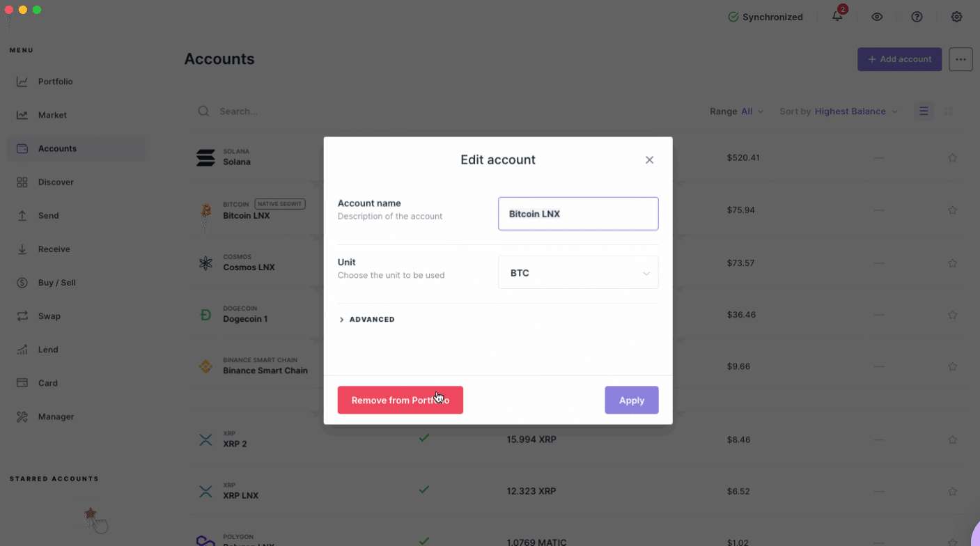The image size is (980, 546).
Task: Open the Unit BTC dropdown
Action: tap(578, 273)
